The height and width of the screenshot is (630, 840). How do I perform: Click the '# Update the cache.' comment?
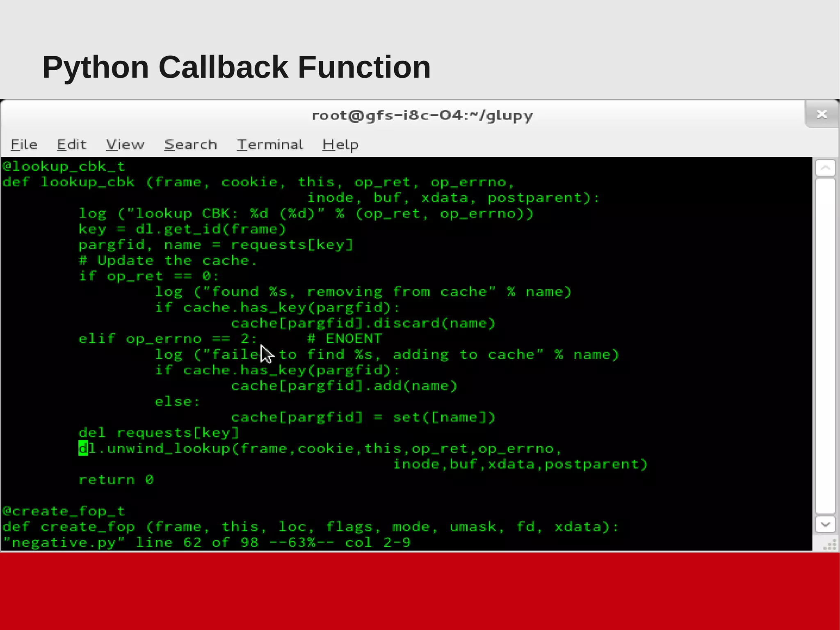point(168,261)
